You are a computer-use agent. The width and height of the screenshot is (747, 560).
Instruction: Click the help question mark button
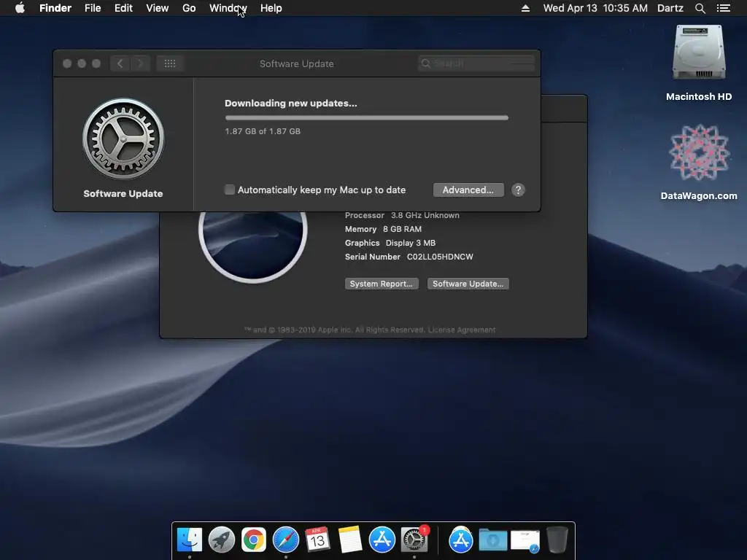click(x=519, y=190)
